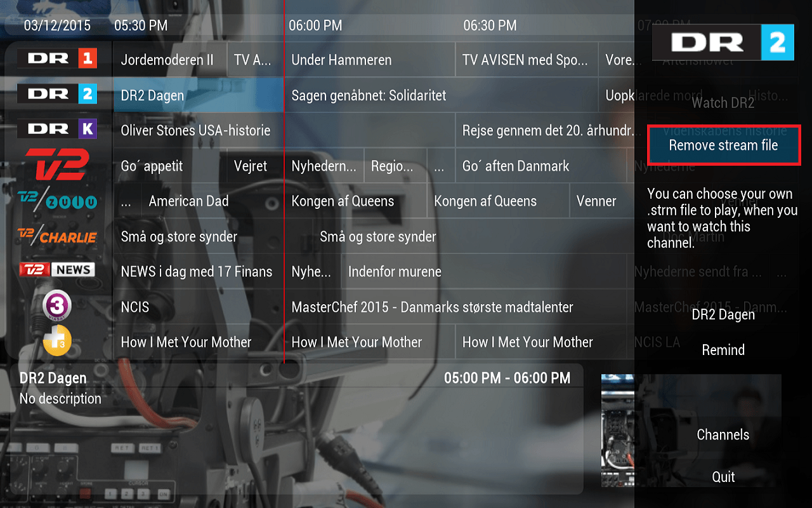Click the 06:30 PM timeline header
812x508 pixels.
coord(490,26)
